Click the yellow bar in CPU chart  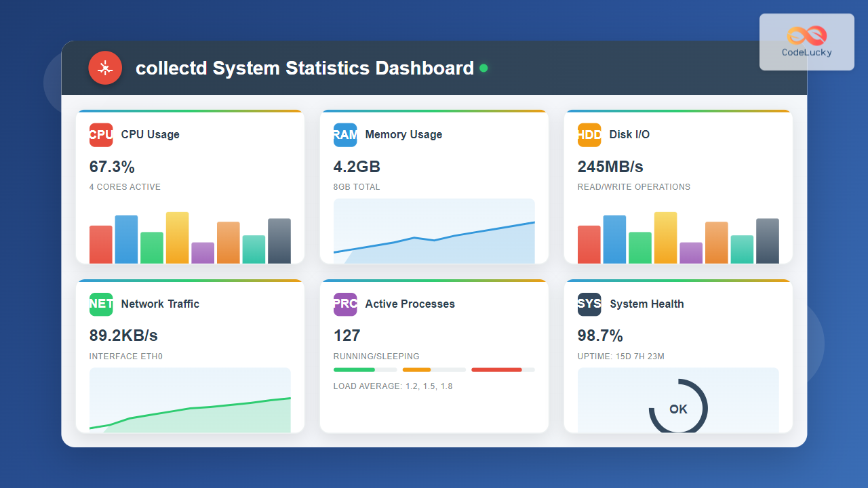pos(177,238)
